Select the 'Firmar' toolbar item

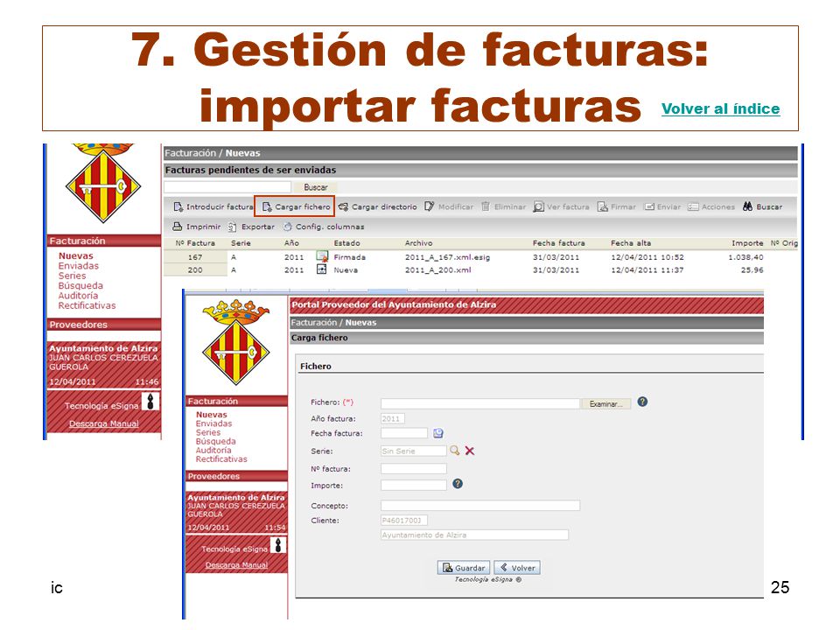[x=617, y=206]
